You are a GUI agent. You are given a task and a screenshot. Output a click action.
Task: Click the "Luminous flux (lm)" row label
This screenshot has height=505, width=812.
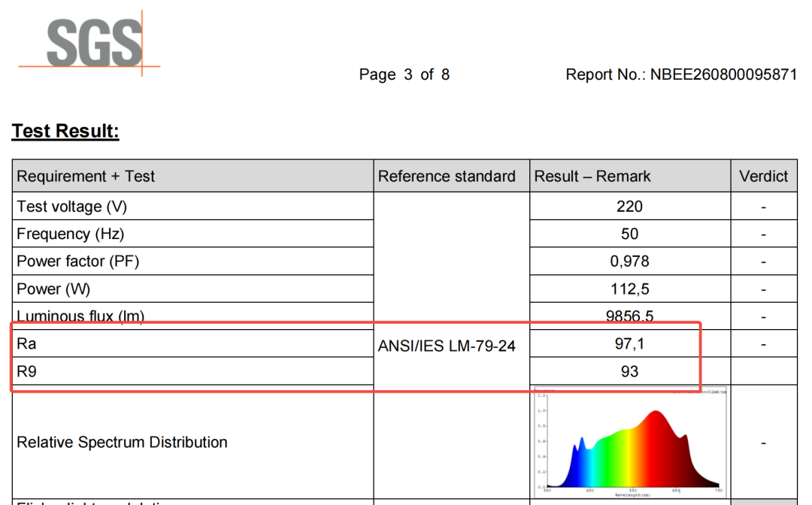[x=80, y=316]
